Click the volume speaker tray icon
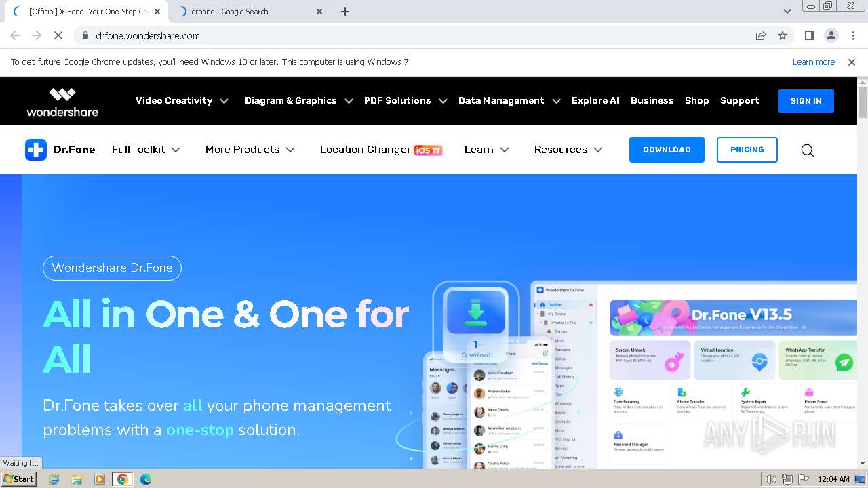The height and width of the screenshot is (488, 868). (x=771, y=479)
